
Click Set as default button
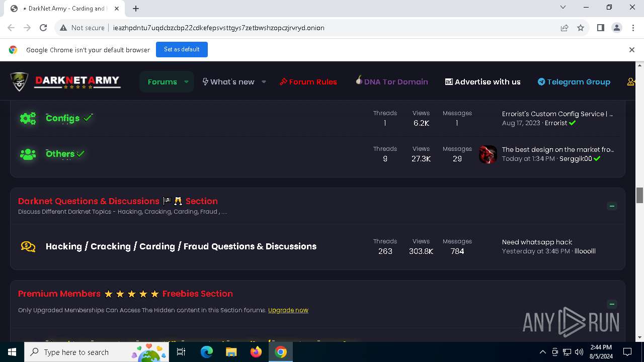click(182, 49)
